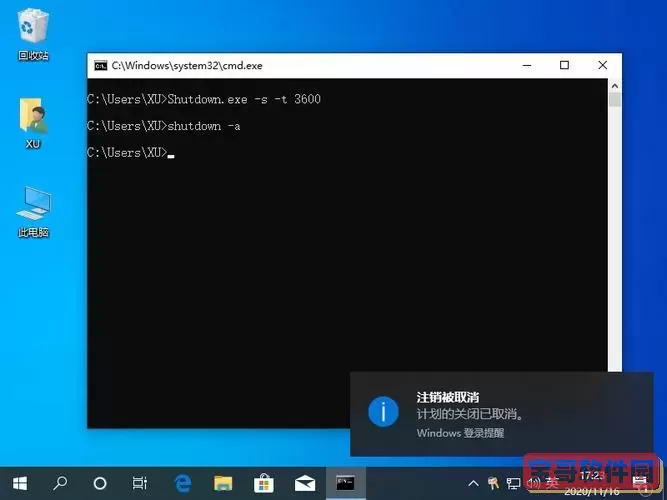
Task: Maximize the cmd.exe window
Action: pyautogui.click(x=564, y=66)
